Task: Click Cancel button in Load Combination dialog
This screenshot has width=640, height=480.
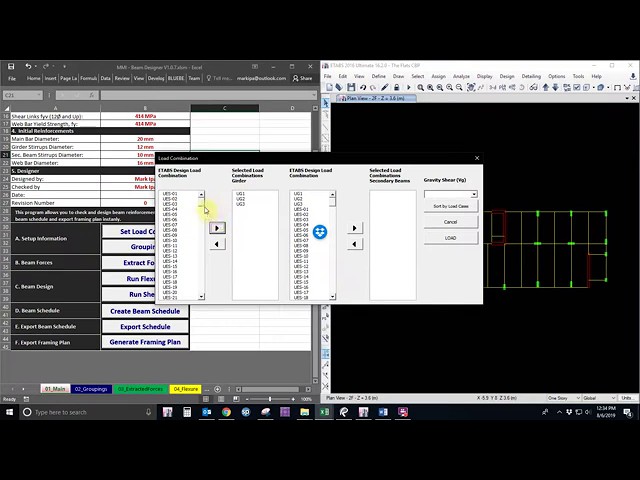Action: 451,222
